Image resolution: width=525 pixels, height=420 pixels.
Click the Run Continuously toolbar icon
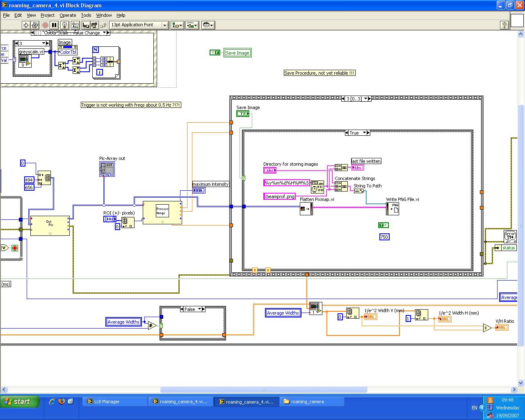point(35,25)
